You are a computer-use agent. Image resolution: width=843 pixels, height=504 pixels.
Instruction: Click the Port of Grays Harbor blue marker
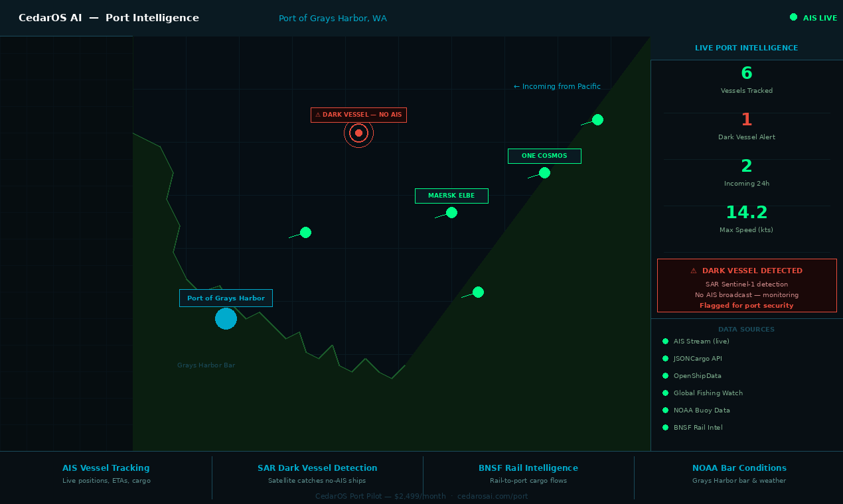point(226,318)
